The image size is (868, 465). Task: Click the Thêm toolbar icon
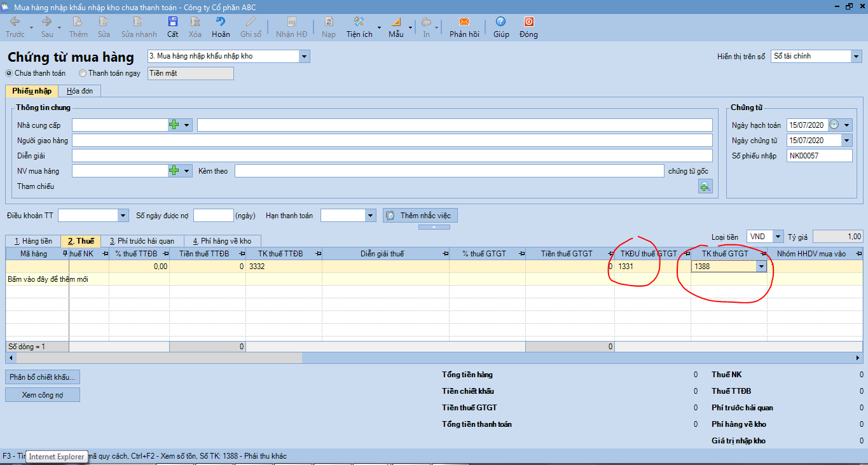[x=79, y=22]
